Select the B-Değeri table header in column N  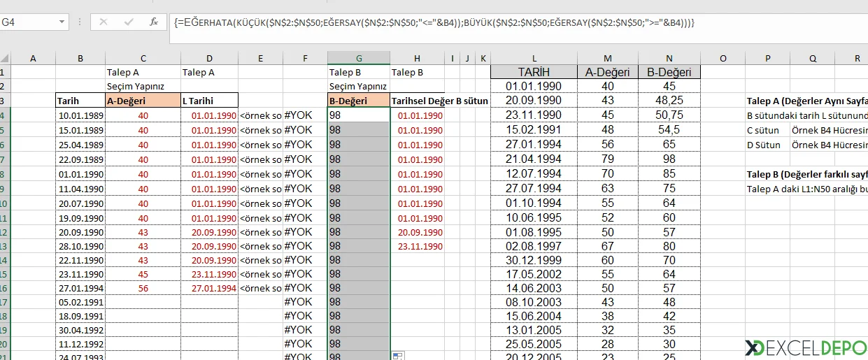pyautogui.click(x=669, y=72)
